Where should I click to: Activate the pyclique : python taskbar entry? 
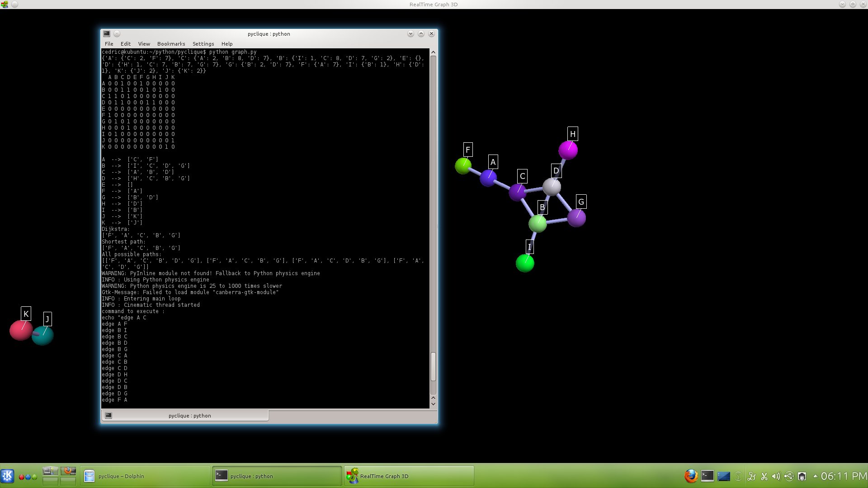277,476
